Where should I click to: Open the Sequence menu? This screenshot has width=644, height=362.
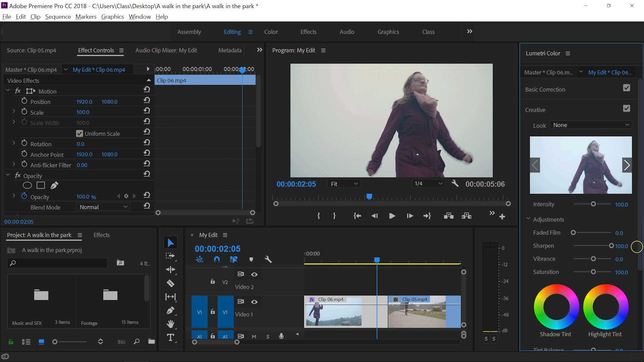pos(58,16)
